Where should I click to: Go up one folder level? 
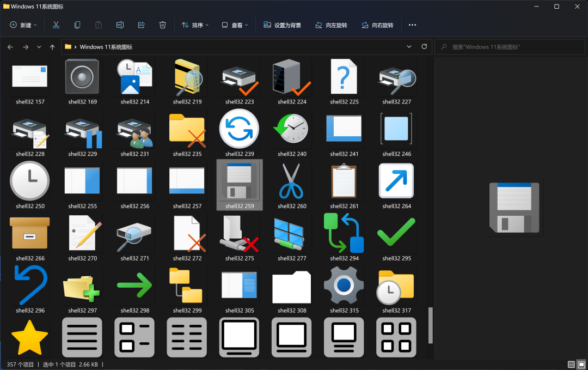(52, 47)
